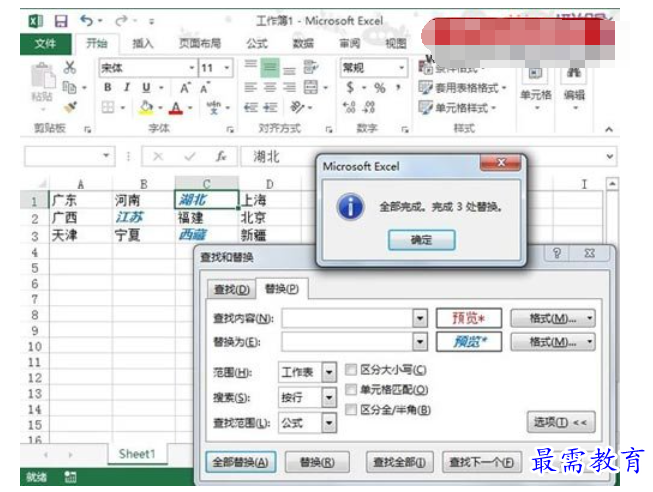The width and height of the screenshot is (653, 492).
Task: Click the currency dollar format icon
Action: pos(350,87)
